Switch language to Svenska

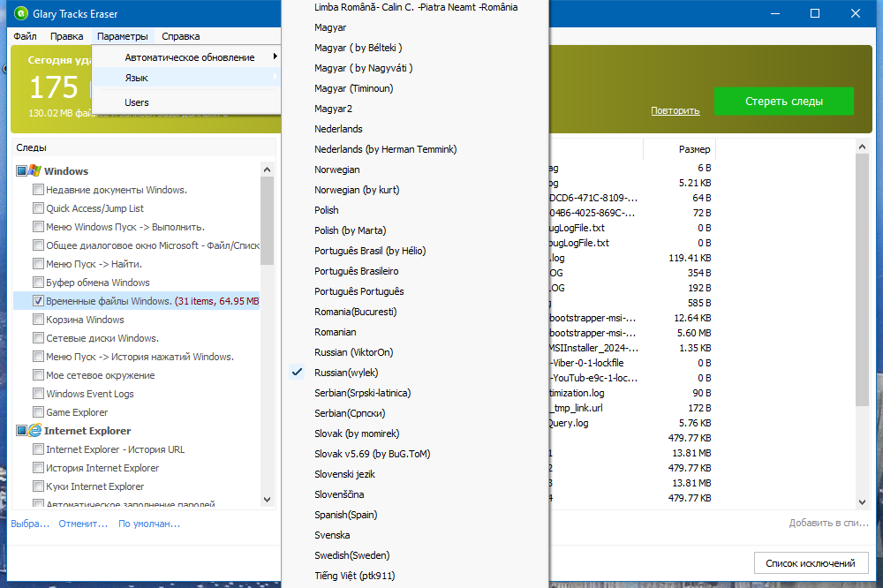coord(415,535)
